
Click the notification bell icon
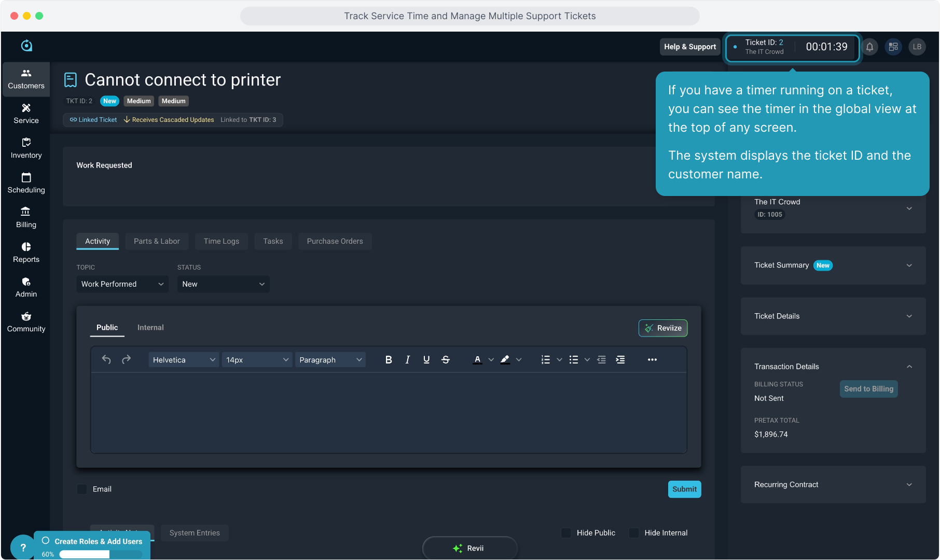(x=869, y=47)
